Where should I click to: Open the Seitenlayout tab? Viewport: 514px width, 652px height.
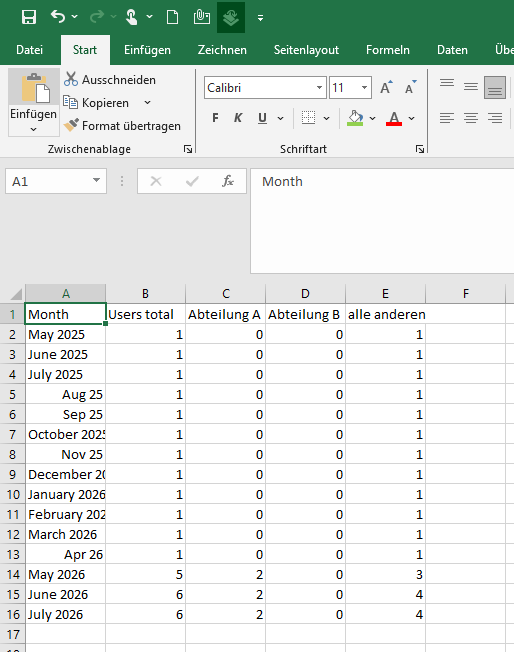pyautogui.click(x=306, y=50)
